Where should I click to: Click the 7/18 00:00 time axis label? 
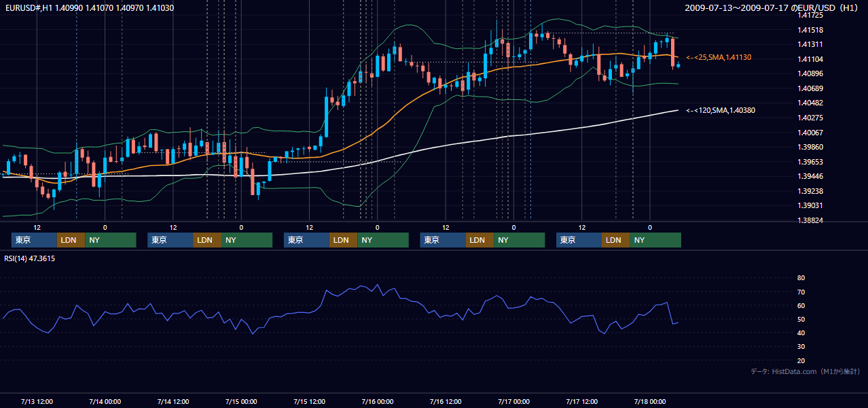point(650,401)
